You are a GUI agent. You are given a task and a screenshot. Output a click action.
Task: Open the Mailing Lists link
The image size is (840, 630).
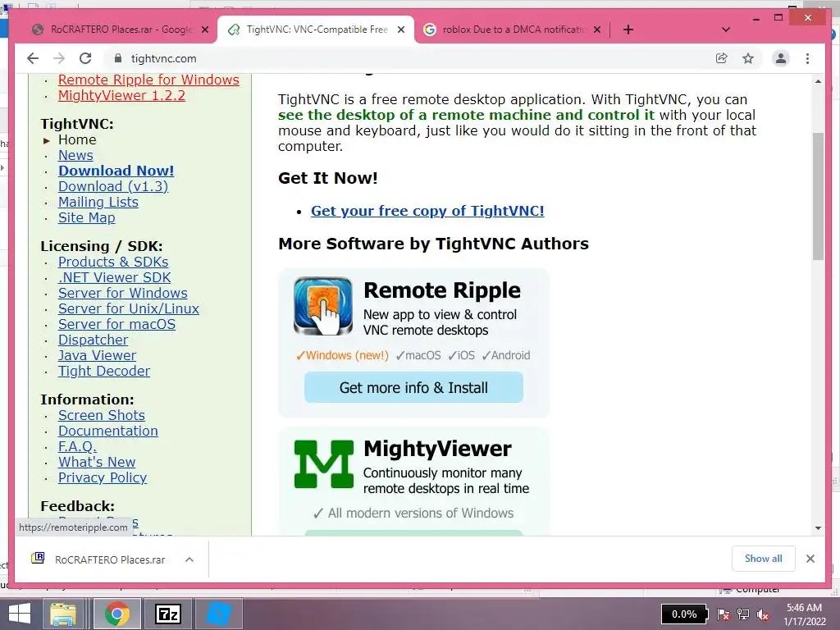(98, 202)
